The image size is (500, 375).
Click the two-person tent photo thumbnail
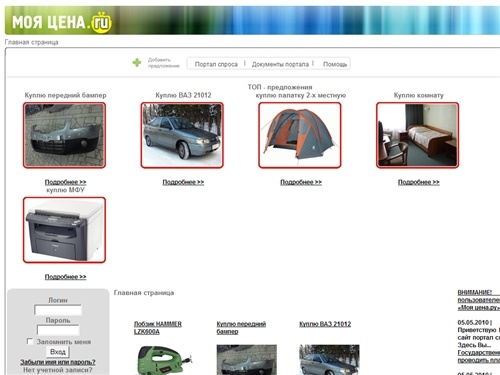pyautogui.click(x=300, y=135)
